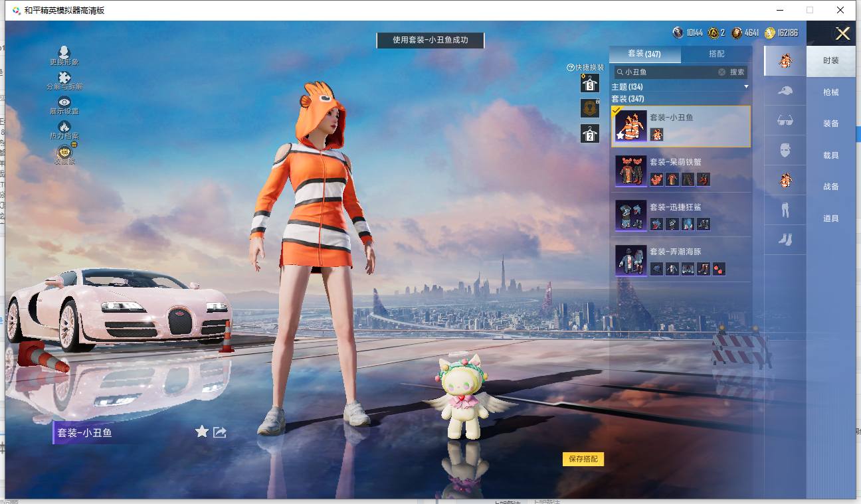Viewport: 861px width, 504px height.
Task: Select the orange clothing category icon below the mask
Action: click(x=785, y=179)
